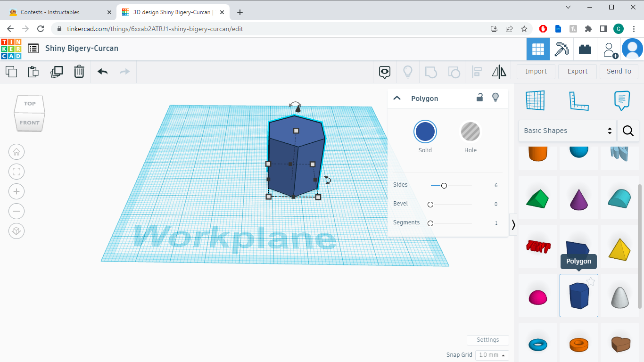Viewport: 644px width, 362px height.
Task: Pick the brown Heart shape
Action: (619, 345)
